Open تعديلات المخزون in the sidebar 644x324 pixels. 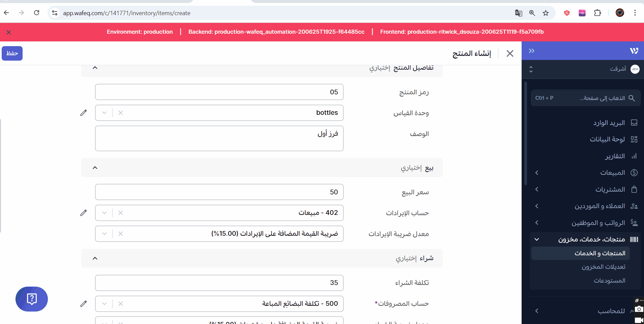pyautogui.click(x=603, y=267)
